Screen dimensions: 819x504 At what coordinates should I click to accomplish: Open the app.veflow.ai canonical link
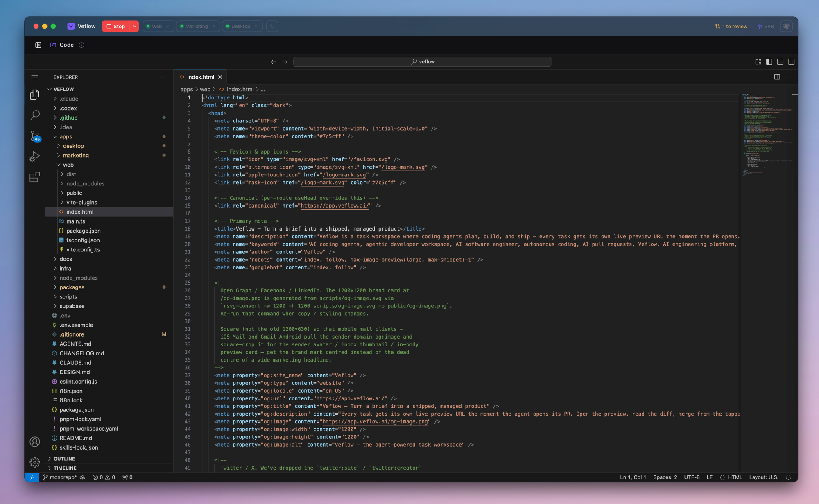[336, 206]
